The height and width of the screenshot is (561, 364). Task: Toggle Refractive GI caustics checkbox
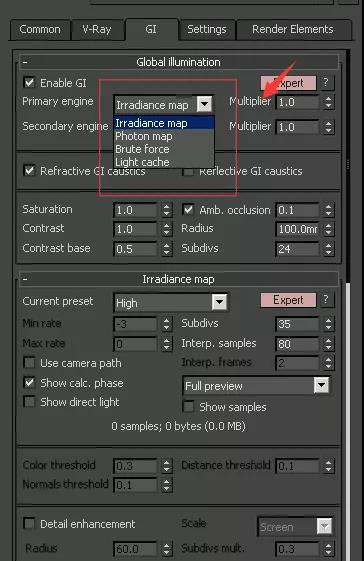[29, 170]
